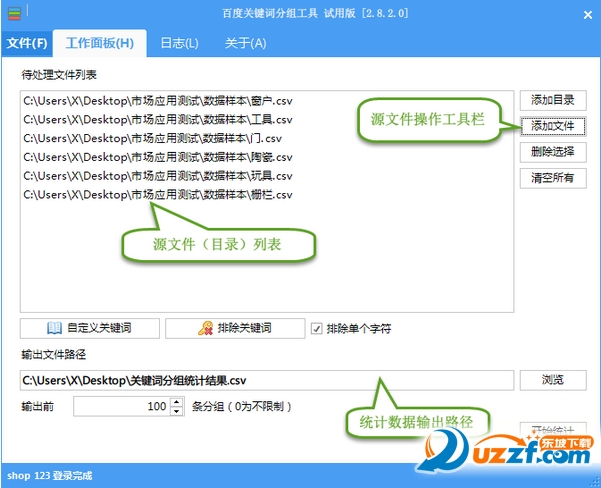Click the 清空所有 button
The height and width of the screenshot is (488, 601).
click(553, 178)
